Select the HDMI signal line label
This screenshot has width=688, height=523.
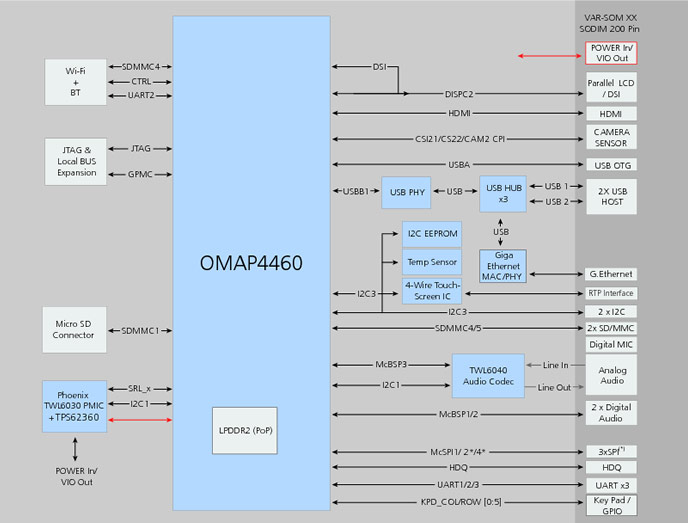(459, 113)
